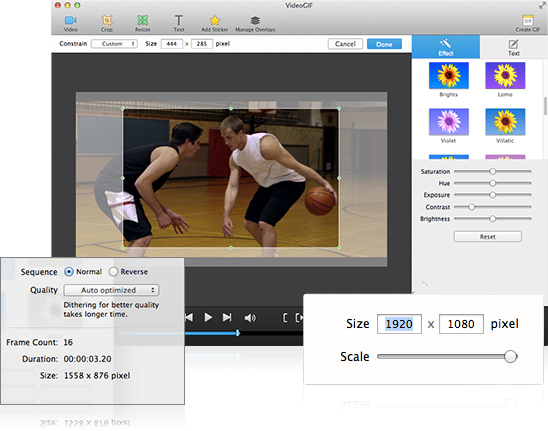Click the bottom-right crop corner handle
Image resolution: width=548 pixels, height=431 pixels.
pyautogui.click(x=339, y=247)
